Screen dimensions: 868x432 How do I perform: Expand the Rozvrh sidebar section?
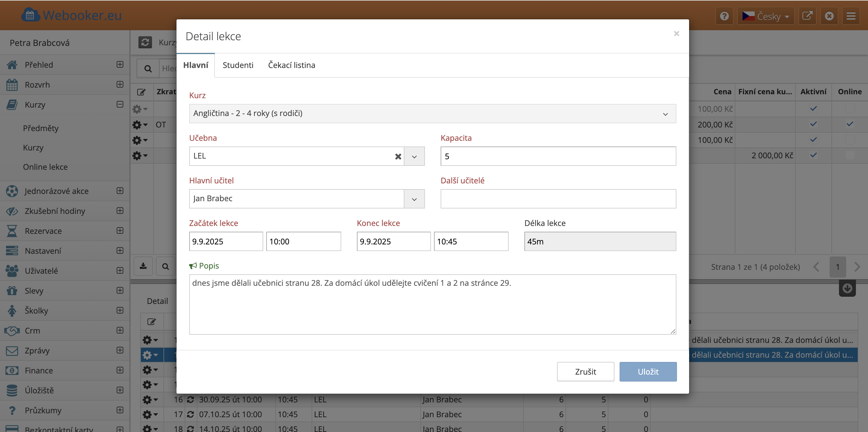(x=120, y=85)
